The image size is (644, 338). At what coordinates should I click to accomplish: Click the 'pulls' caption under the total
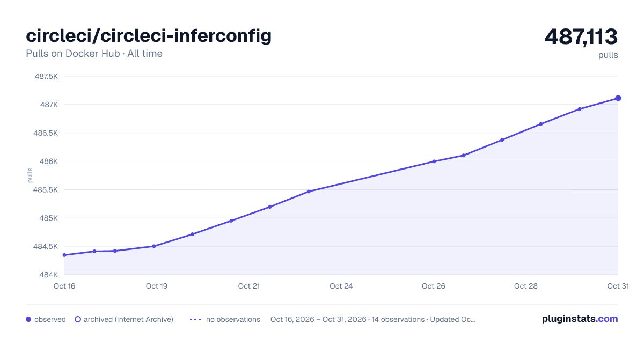tap(608, 55)
